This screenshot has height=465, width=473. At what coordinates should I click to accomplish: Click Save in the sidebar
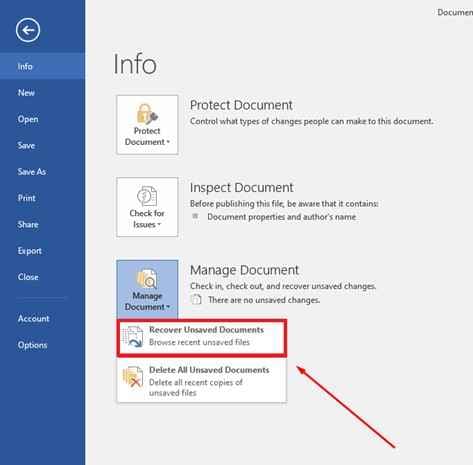point(42,145)
